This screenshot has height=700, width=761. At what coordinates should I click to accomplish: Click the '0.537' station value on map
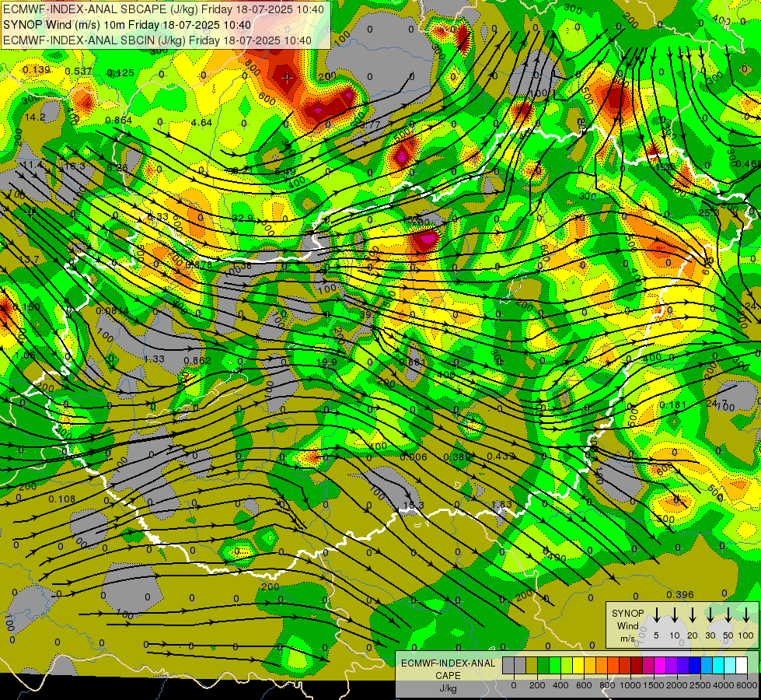point(79,72)
